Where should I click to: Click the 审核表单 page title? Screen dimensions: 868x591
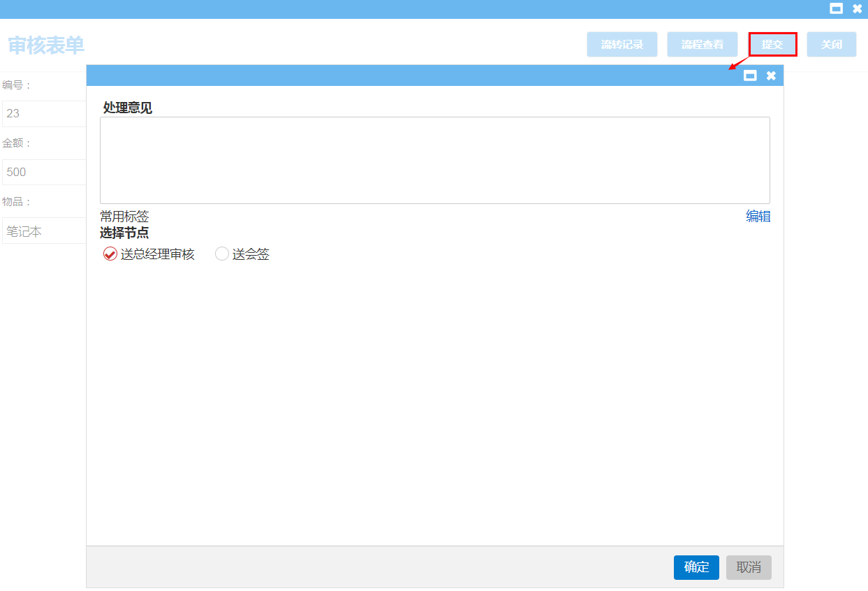[x=46, y=45]
